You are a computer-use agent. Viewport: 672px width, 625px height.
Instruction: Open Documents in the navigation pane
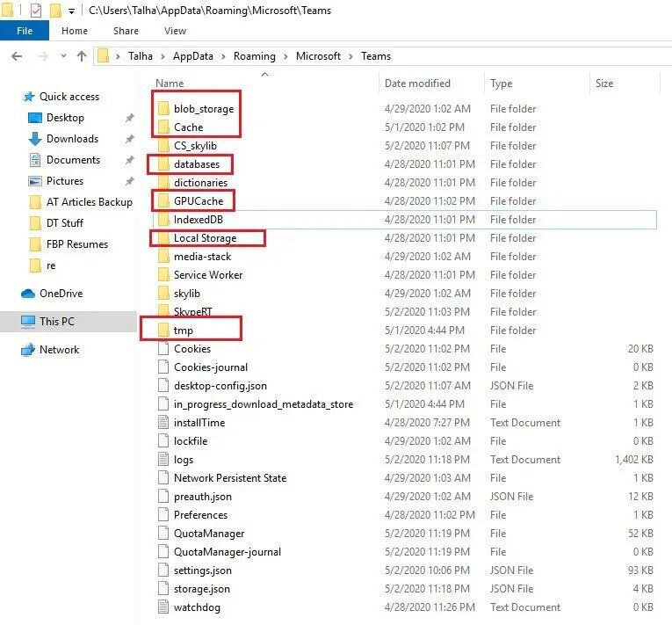point(73,160)
